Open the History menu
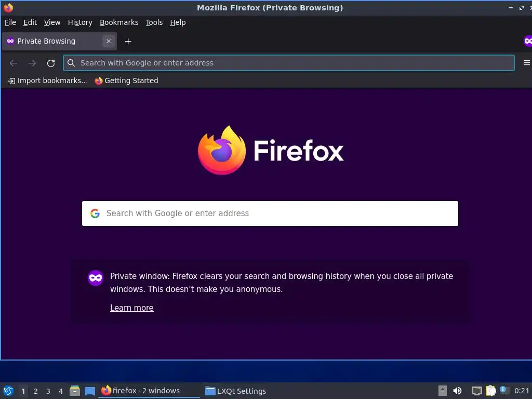The width and height of the screenshot is (532, 399). coord(80,22)
